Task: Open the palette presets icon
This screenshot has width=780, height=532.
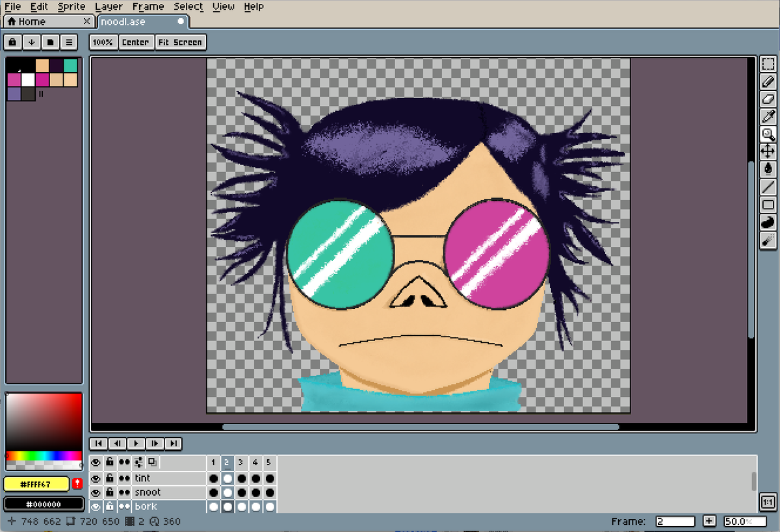Action: [x=50, y=42]
